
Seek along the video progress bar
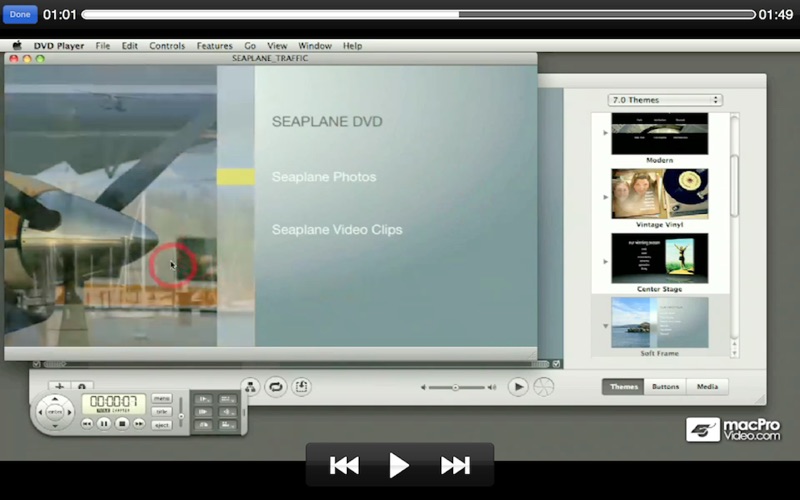click(418, 15)
